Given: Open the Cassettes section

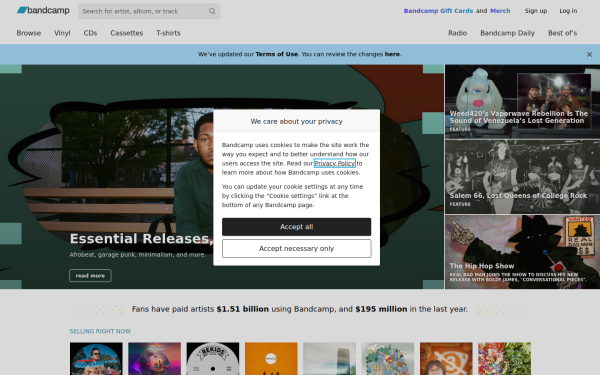Looking at the screenshot, I should (x=127, y=33).
